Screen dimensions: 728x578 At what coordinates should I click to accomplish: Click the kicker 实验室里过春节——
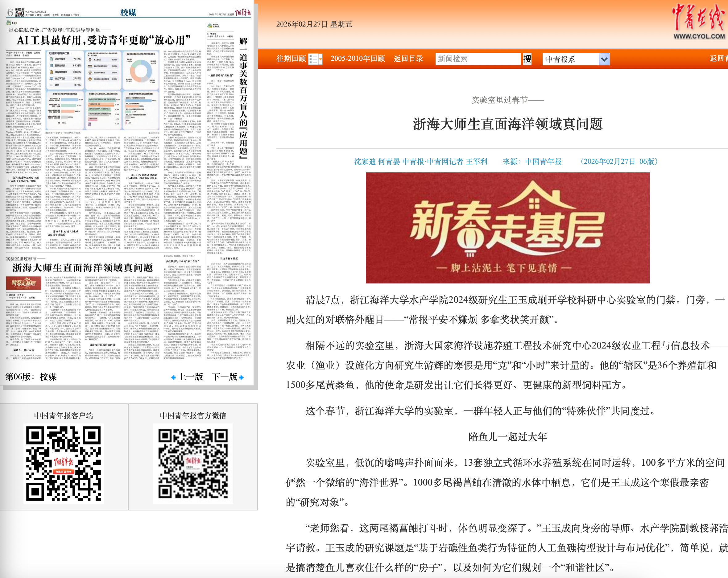(507, 100)
